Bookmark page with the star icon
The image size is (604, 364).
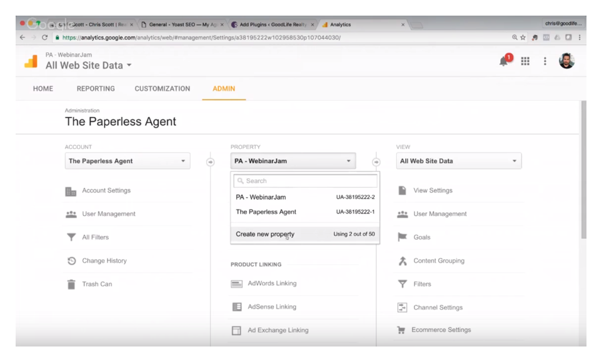click(523, 38)
